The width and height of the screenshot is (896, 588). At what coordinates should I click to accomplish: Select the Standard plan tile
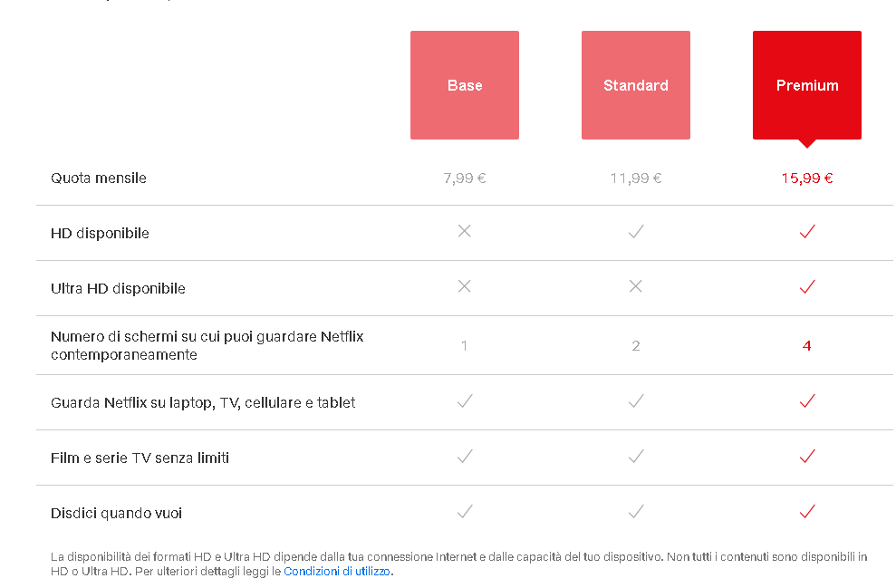click(x=635, y=85)
